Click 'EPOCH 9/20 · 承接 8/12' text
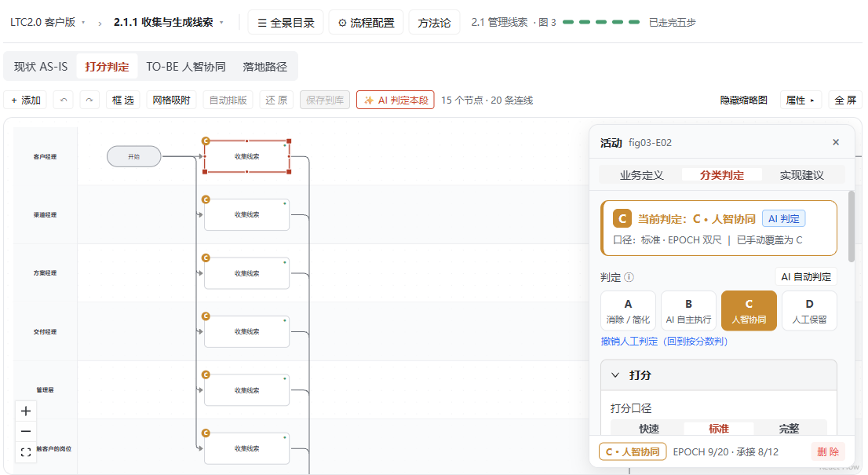The image size is (868, 475). (726, 451)
